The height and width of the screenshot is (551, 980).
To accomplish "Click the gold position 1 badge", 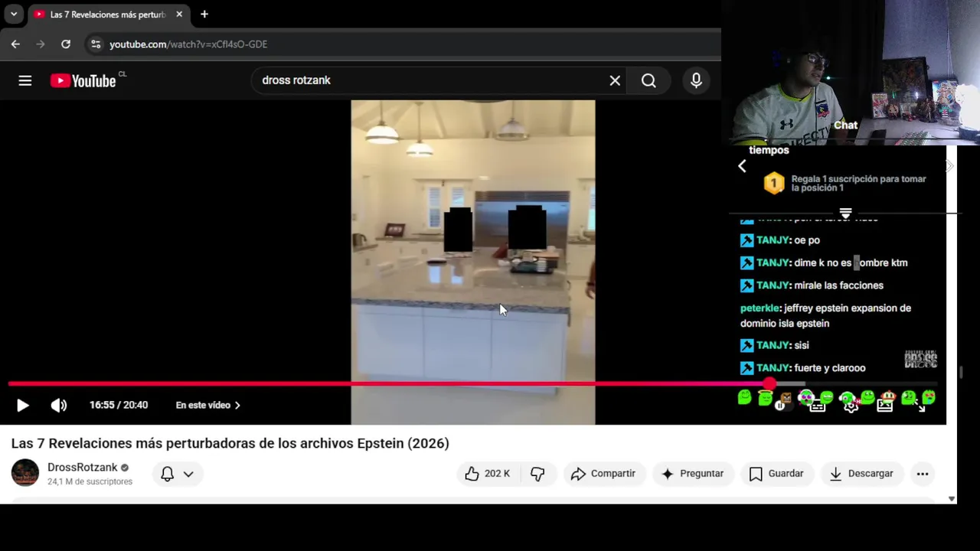I will click(774, 184).
